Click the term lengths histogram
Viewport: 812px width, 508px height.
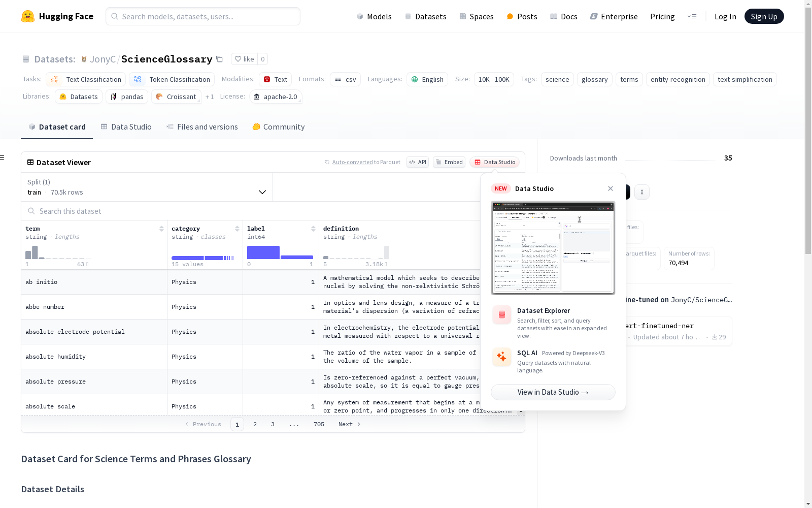pos(57,252)
